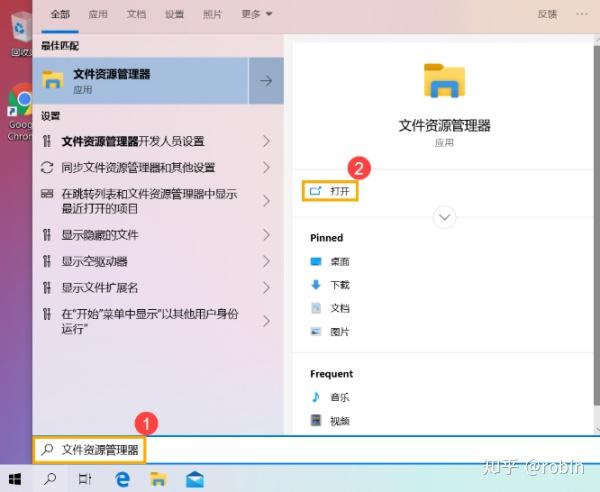The width and height of the screenshot is (600, 492).
Task: Switch to the 照片 search tab
Action: [212, 15]
